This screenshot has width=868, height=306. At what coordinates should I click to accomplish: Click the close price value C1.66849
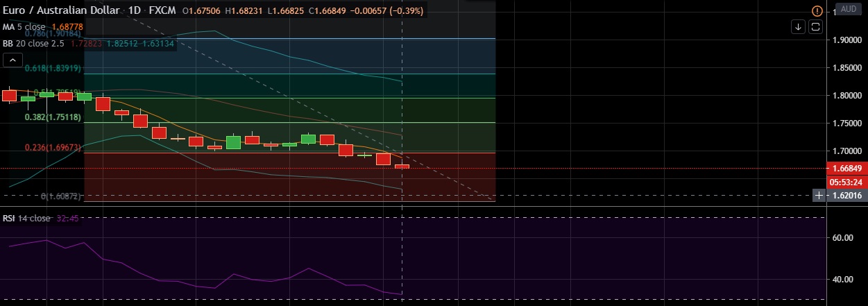tap(329, 12)
